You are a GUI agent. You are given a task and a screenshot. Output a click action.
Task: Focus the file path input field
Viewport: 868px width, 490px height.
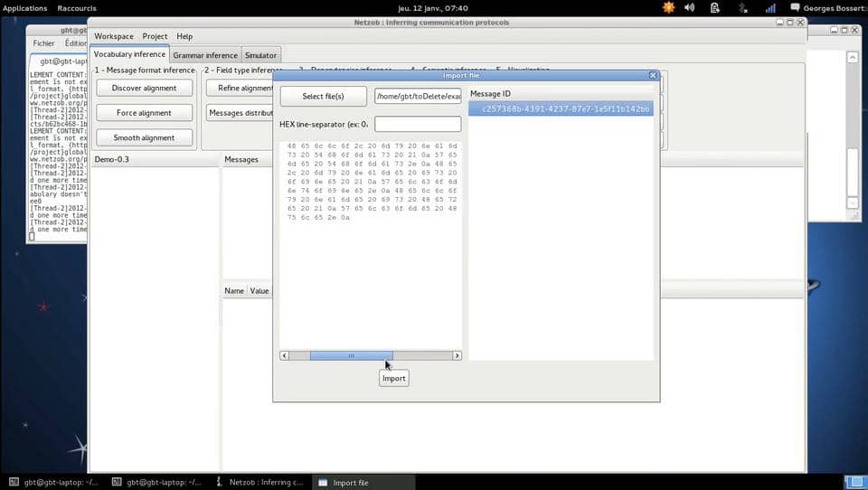418,97
